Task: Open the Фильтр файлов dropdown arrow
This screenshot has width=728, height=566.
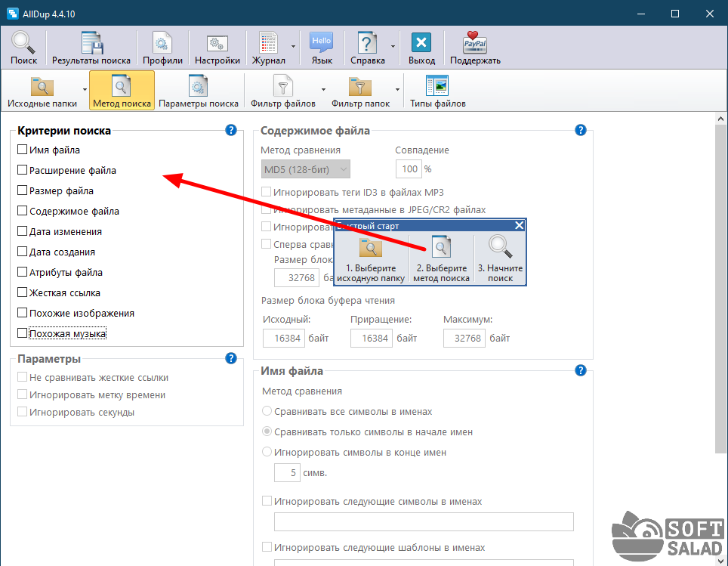Action: [323, 88]
